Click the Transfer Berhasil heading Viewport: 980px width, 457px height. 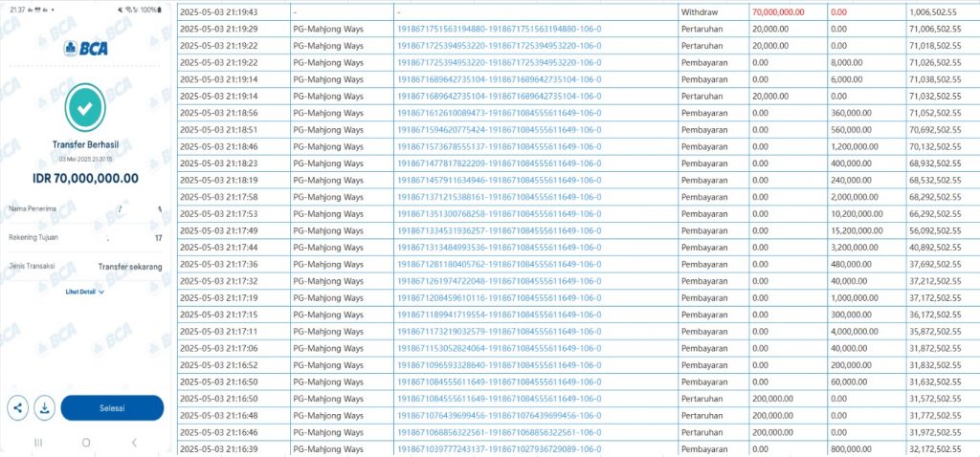[x=85, y=144]
